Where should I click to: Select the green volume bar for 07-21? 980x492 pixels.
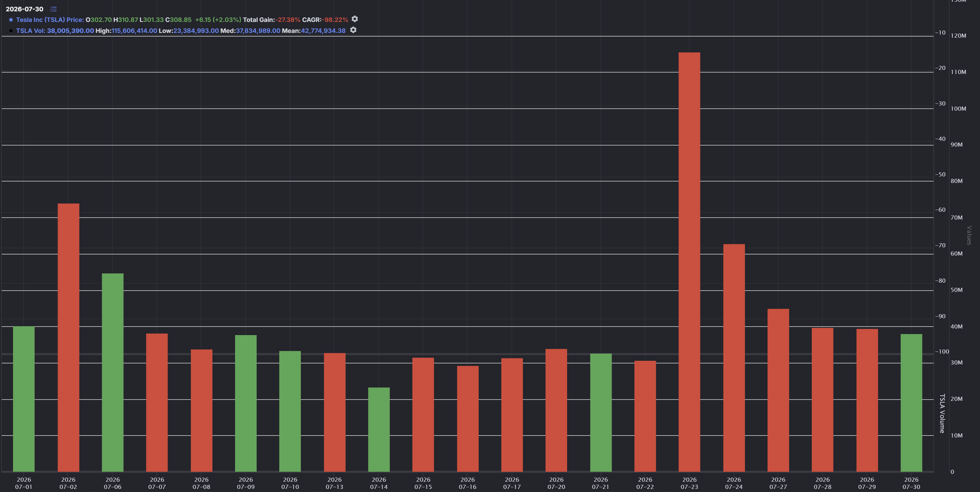[x=601, y=413]
